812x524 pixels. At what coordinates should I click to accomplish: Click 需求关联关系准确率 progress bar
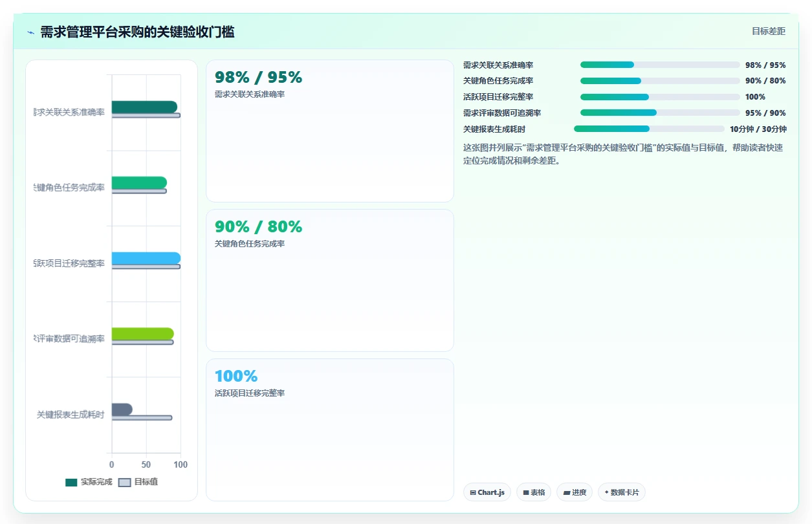click(660, 65)
